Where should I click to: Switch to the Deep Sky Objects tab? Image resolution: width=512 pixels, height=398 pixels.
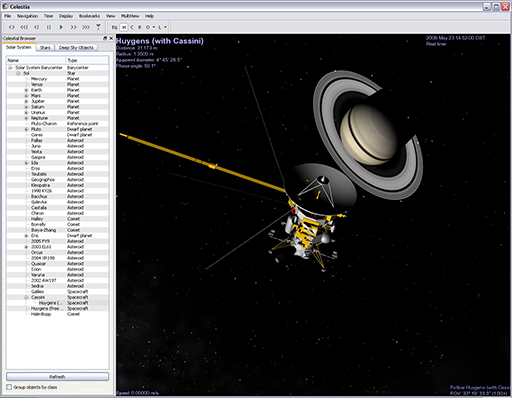(x=76, y=48)
